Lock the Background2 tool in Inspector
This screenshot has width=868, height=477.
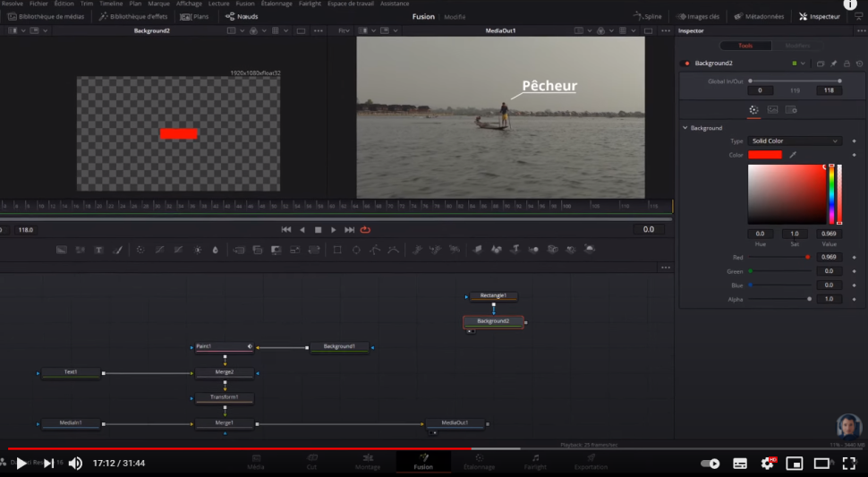click(x=847, y=64)
